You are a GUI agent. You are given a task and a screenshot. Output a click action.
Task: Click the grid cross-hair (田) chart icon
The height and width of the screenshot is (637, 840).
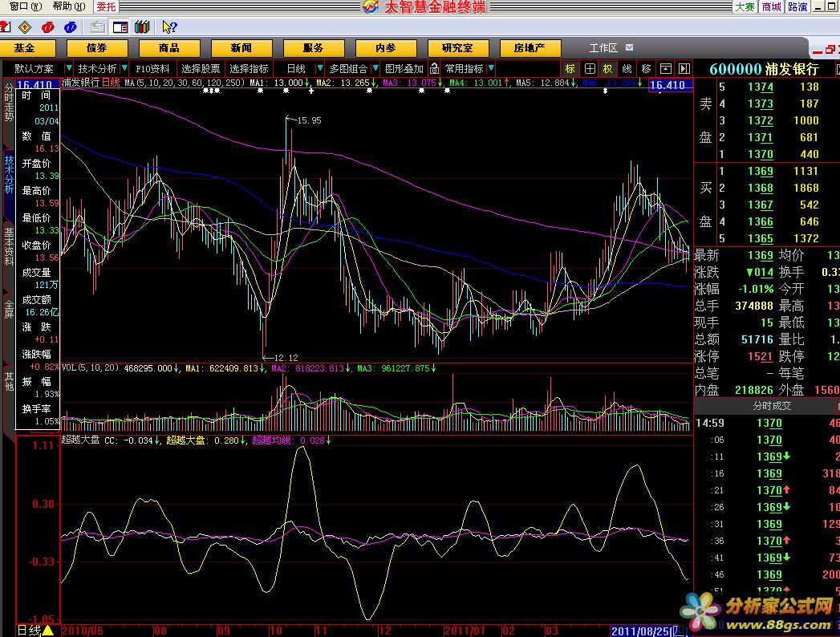pyautogui.click(x=590, y=68)
